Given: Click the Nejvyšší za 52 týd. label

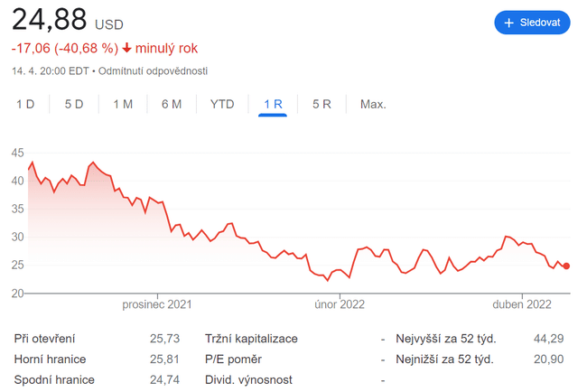Looking at the screenshot, I should coord(445,339).
